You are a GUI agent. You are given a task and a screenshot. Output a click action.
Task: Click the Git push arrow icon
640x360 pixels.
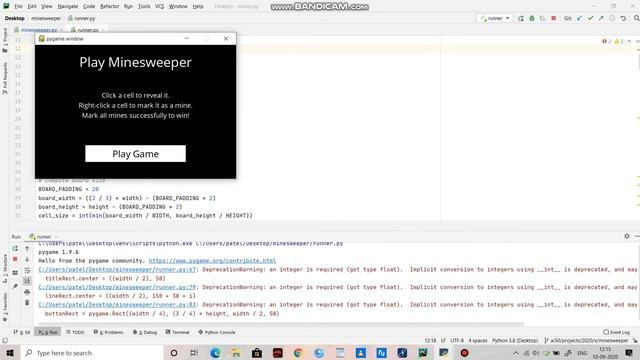(x=601, y=18)
